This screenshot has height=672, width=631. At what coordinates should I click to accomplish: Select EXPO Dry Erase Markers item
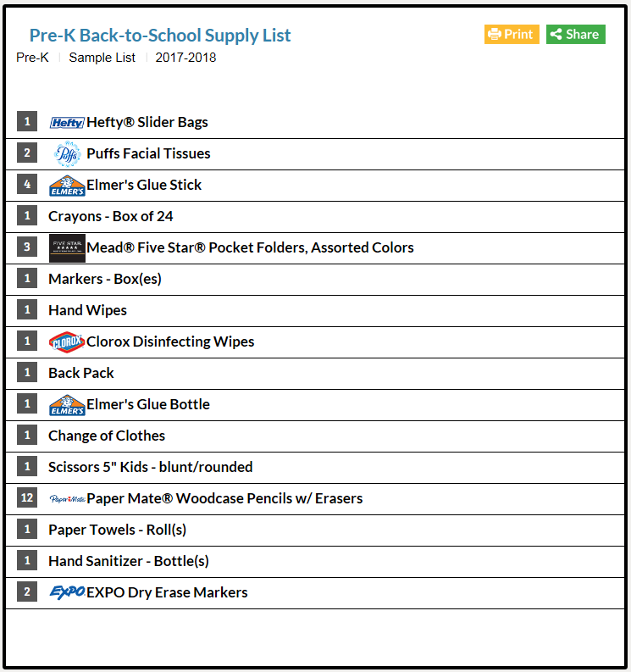pos(167,592)
